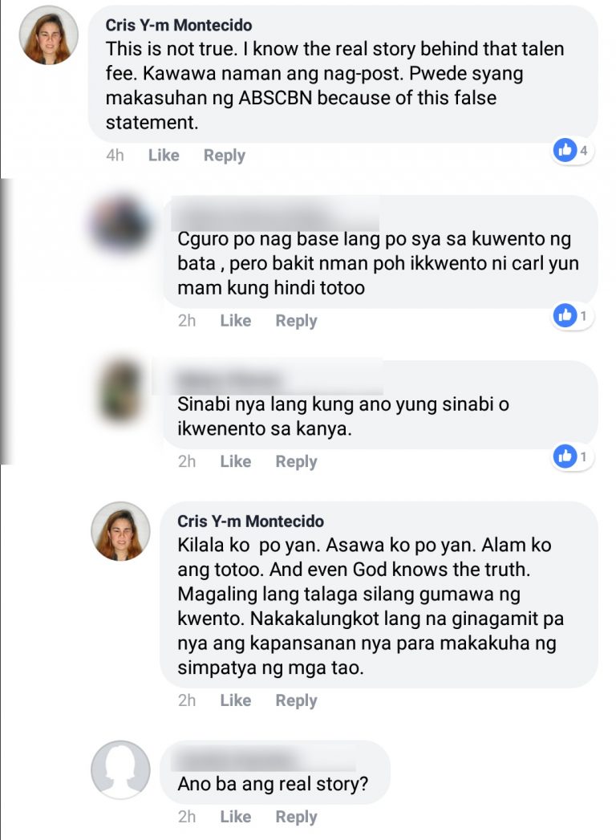Viewport: 616px width, 840px height.
Task: Reply to the 'Ano ba ang real story?' comment
Action: coord(296,817)
